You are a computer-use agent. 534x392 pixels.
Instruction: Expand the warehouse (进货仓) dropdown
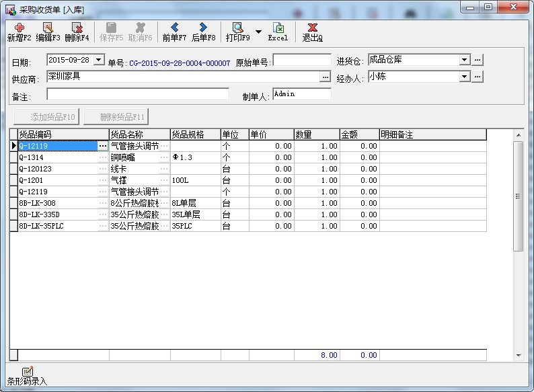(464, 60)
